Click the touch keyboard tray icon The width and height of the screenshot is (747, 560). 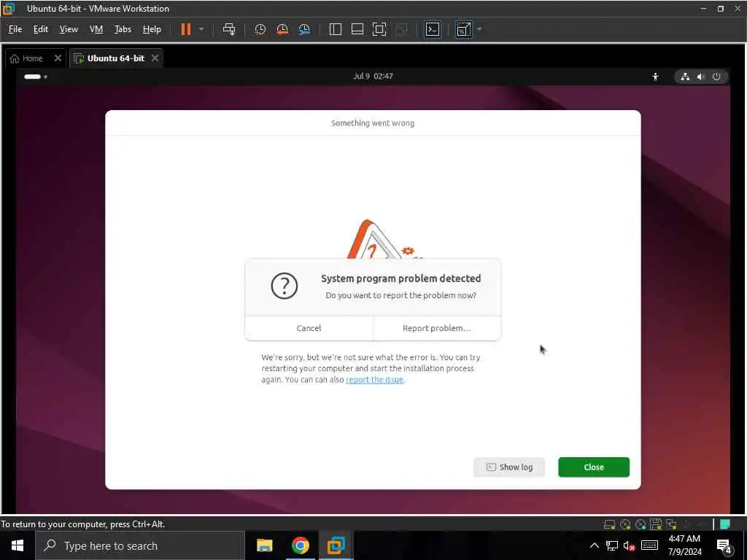[649, 545]
